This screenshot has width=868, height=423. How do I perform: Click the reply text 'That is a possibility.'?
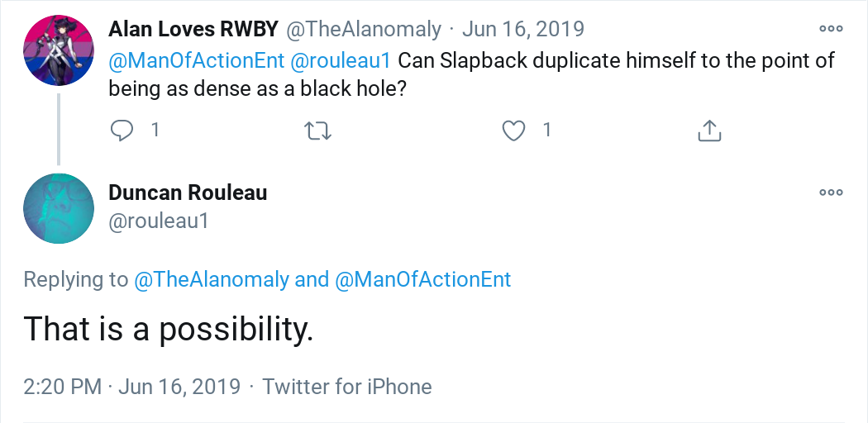coord(169,329)
